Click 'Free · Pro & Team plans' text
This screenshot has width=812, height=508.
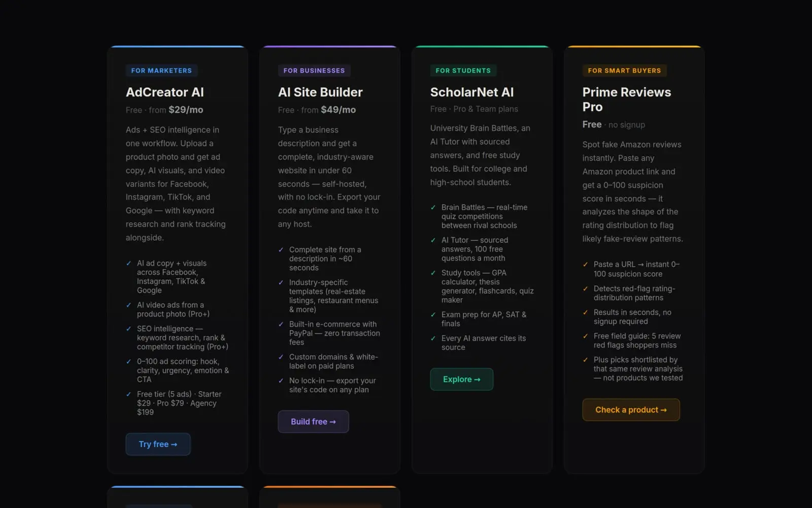click(474, 109)
